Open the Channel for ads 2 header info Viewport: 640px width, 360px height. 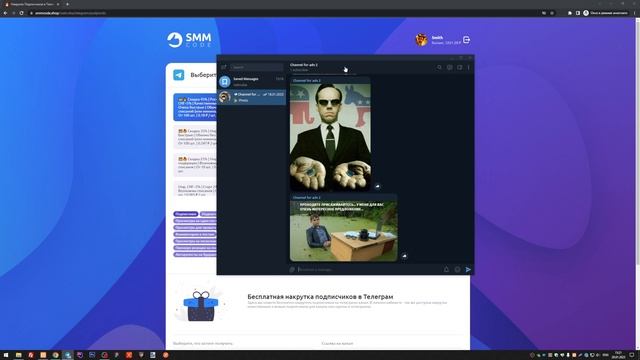click(x=304, y=67)
